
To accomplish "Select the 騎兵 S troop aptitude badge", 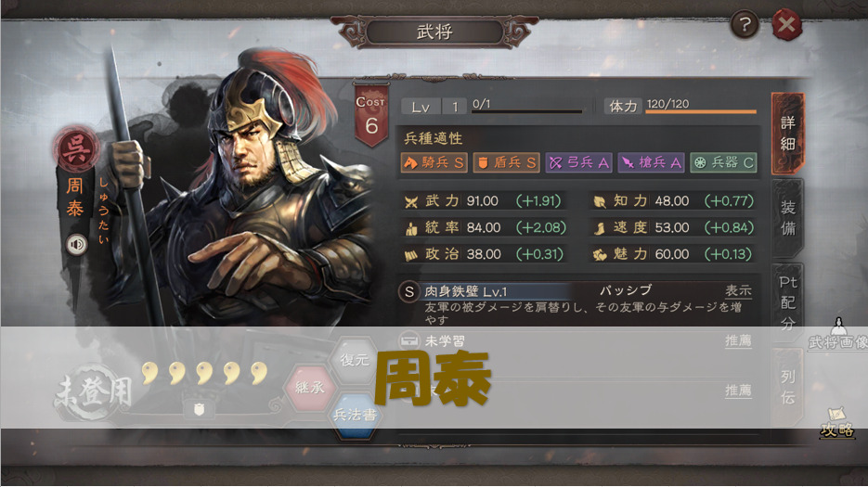I will (434, 162).
